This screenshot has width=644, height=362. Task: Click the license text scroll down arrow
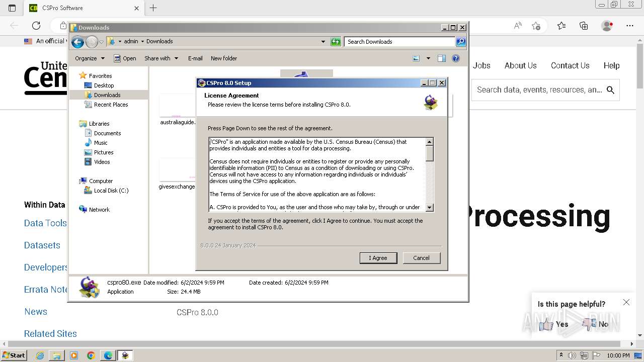pos(430,207)
